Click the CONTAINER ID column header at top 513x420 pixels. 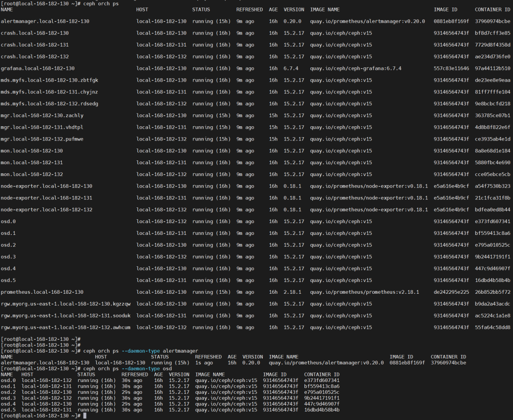[493, 9]
